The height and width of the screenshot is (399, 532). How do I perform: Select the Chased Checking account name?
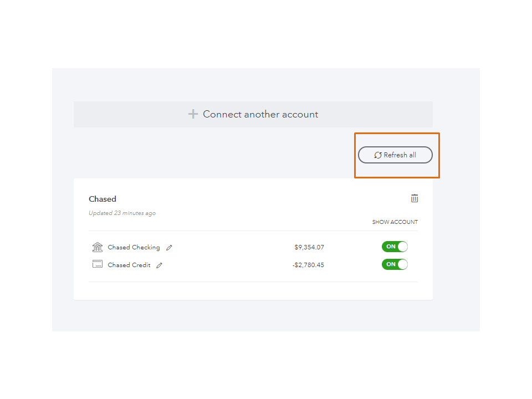click(134, 247)
